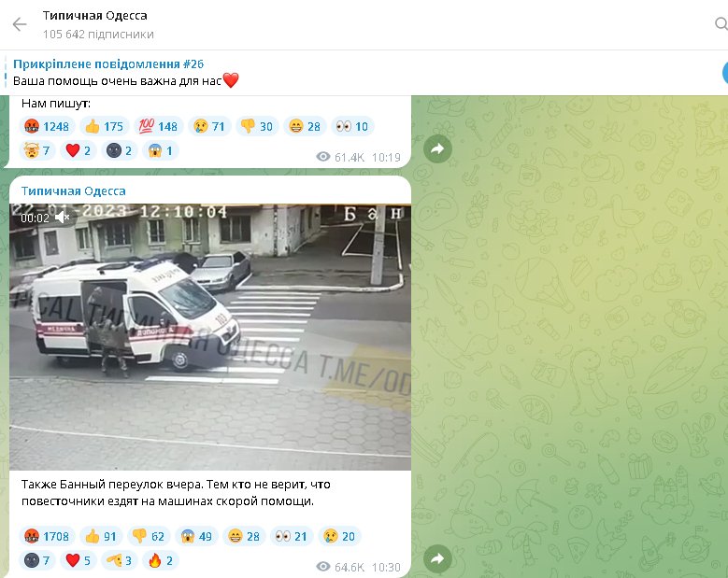
Task: Open search in the channel
Action: coord(720,24)
